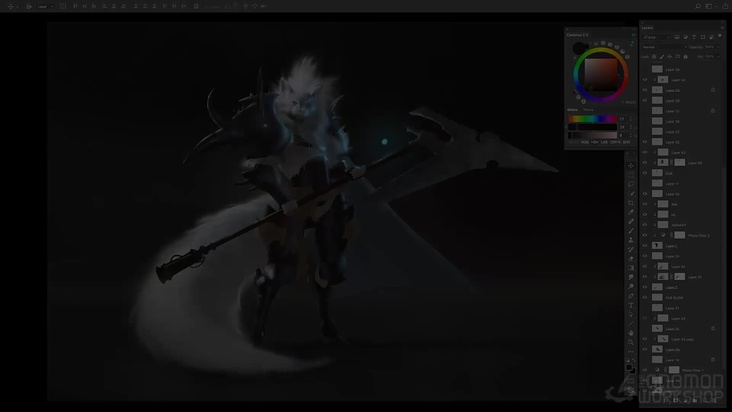Click lock image pixels brush icon

pyautogui.click(x=662, y=56)
